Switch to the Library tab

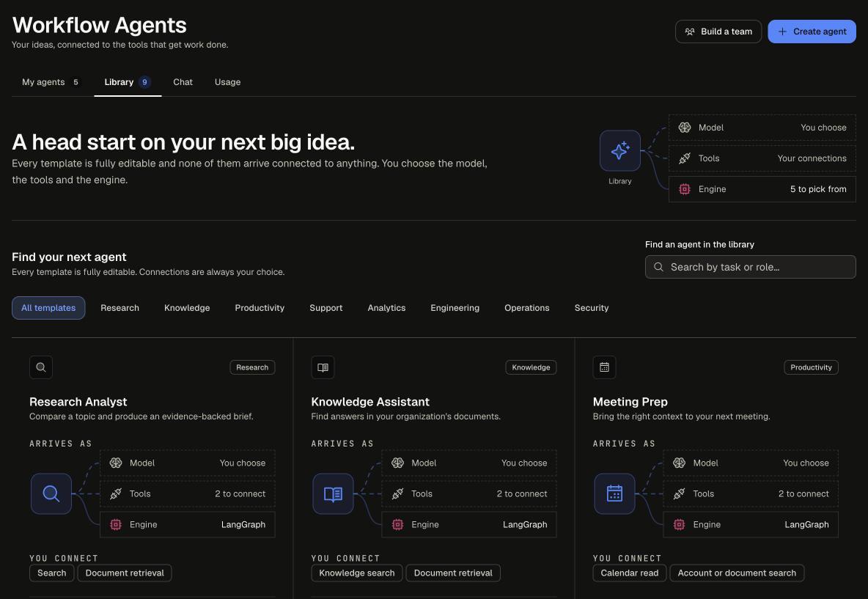click(128, 82)
